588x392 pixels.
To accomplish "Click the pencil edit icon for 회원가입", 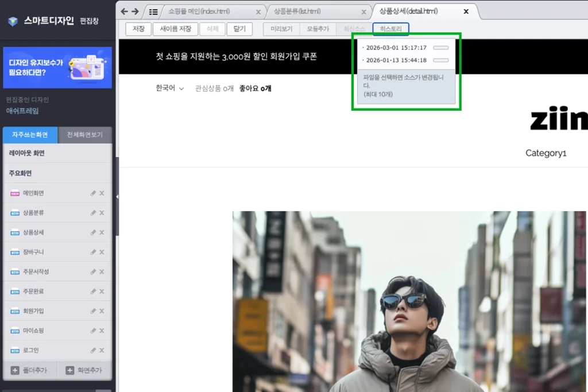I will pos(93,311).
